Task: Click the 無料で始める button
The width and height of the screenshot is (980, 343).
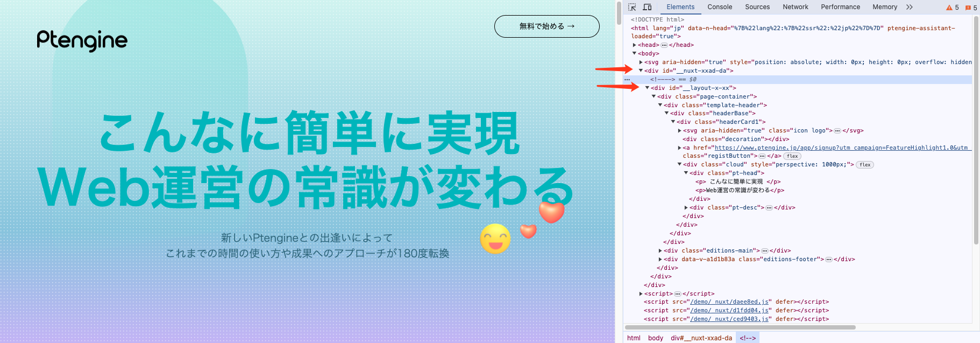Action: coord(546,26)
